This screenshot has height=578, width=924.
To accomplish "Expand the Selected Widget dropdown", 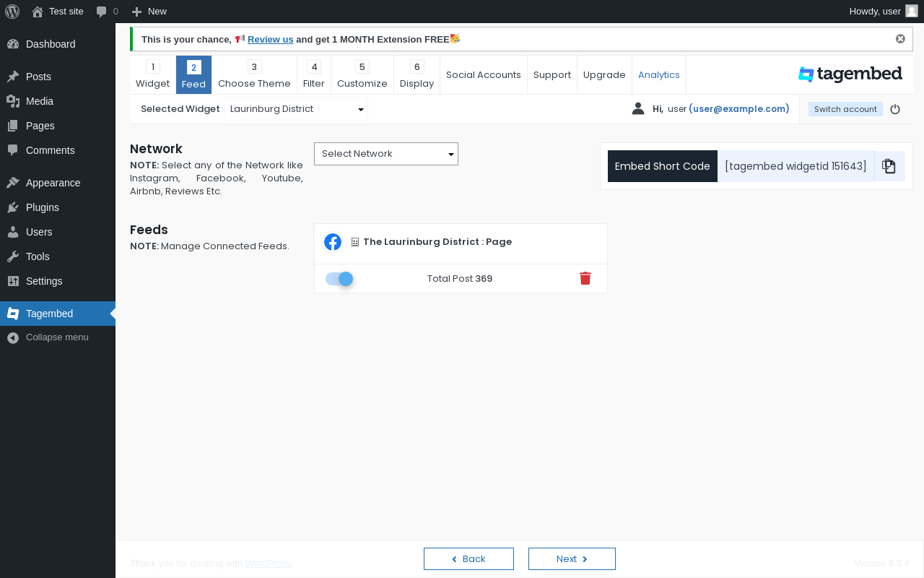I will tap(296, 109).
